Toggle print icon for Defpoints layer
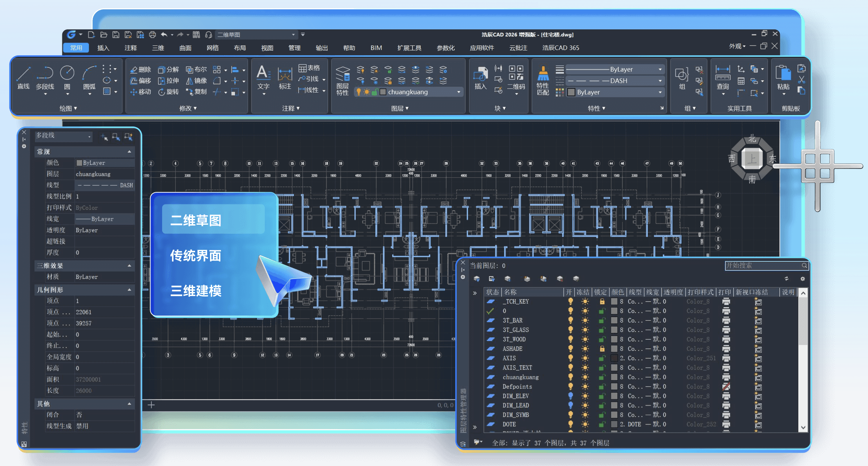The height and width of the screenshot is (466, 868). (x=726, y=387)
